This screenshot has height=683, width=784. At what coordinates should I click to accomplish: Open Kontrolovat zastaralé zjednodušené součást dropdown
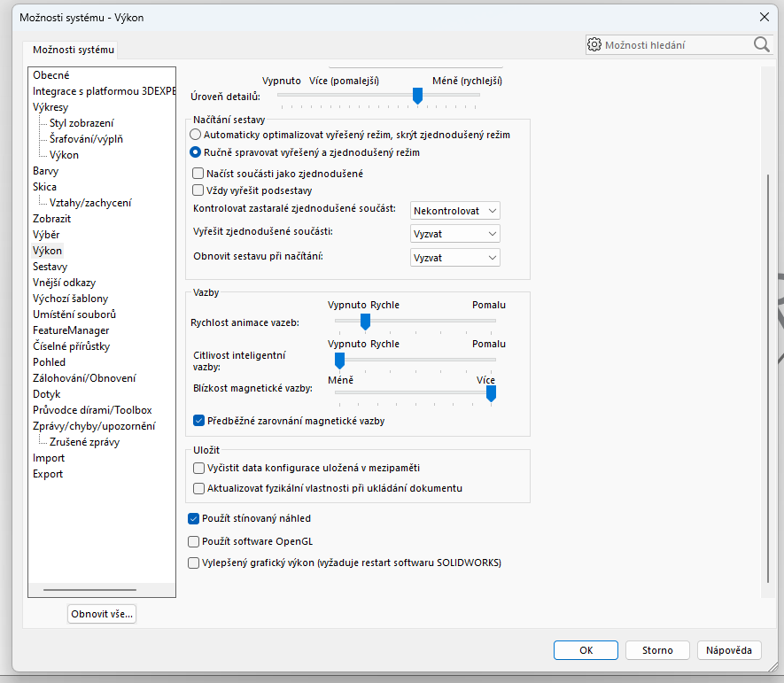pos(455,211)
